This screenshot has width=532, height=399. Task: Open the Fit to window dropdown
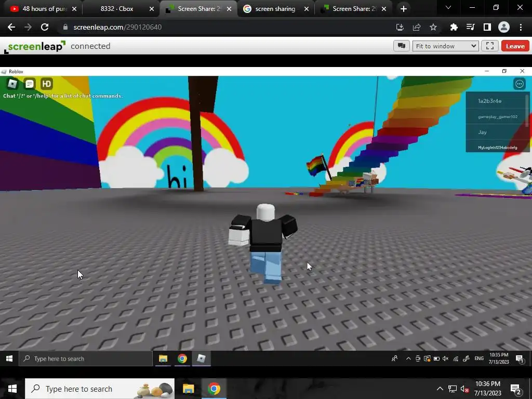point(445,46)
